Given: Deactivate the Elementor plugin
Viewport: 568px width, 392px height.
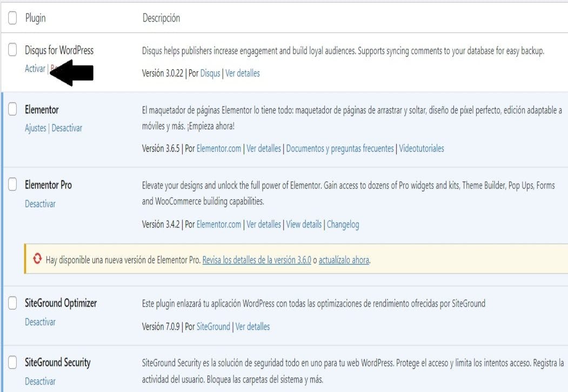Looking at the screenshot, I should coord(67,128).
